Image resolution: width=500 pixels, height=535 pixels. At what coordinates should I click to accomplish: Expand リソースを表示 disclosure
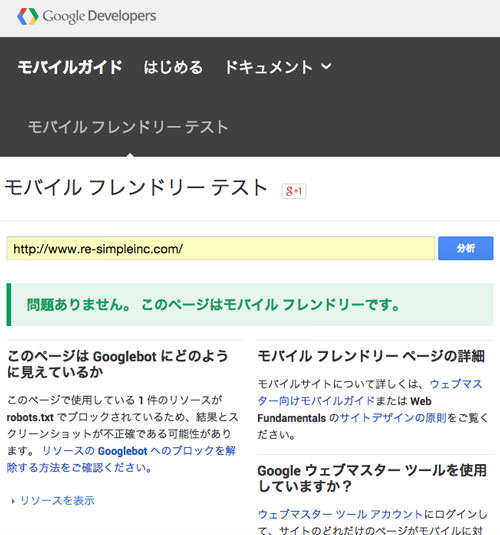[x=53, y=501]
